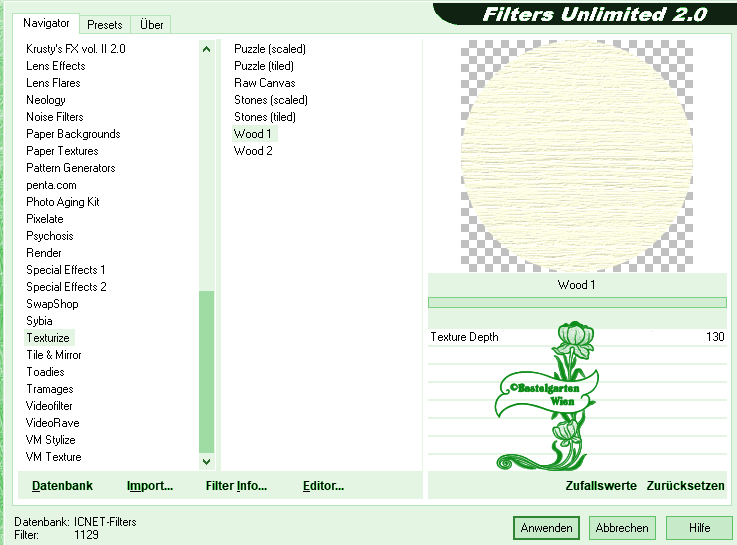Select Stones (scaled) filter
This screenshot has width=737, height=545.
pyautogui.click(x=271, y=100)
